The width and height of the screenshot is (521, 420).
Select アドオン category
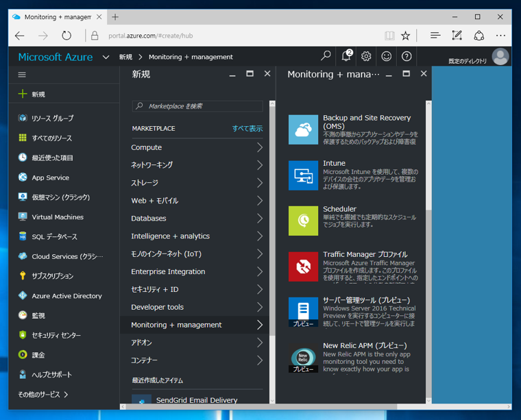pos(195,343)
